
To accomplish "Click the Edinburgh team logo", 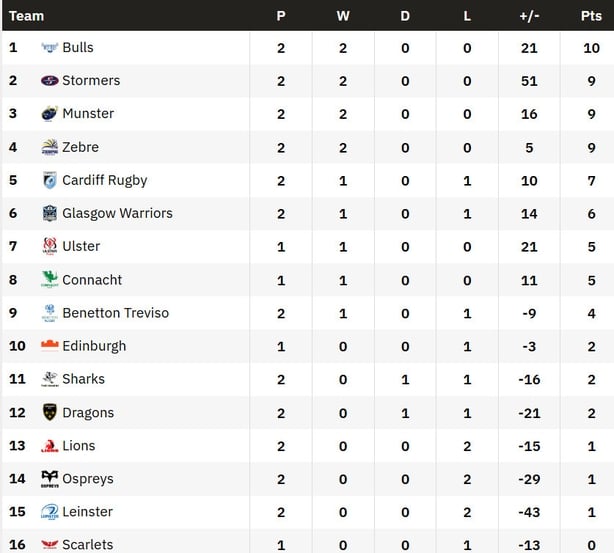I will point(49,346).
